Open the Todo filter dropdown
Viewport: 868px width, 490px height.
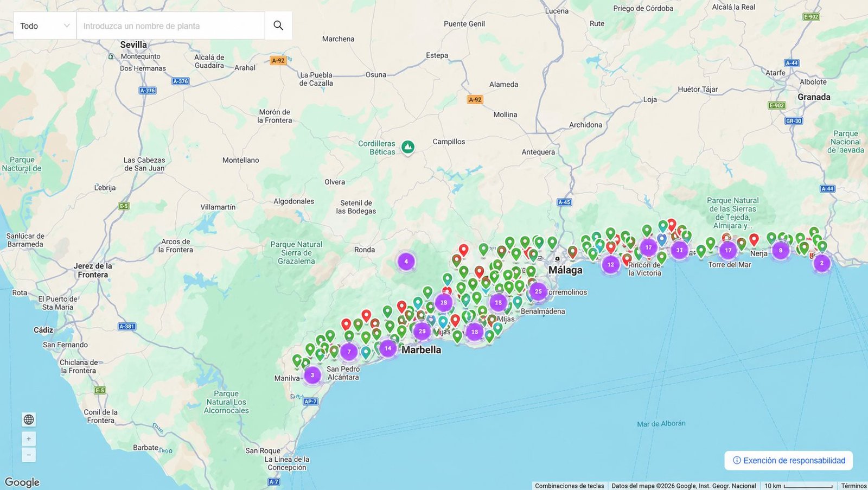45,26
